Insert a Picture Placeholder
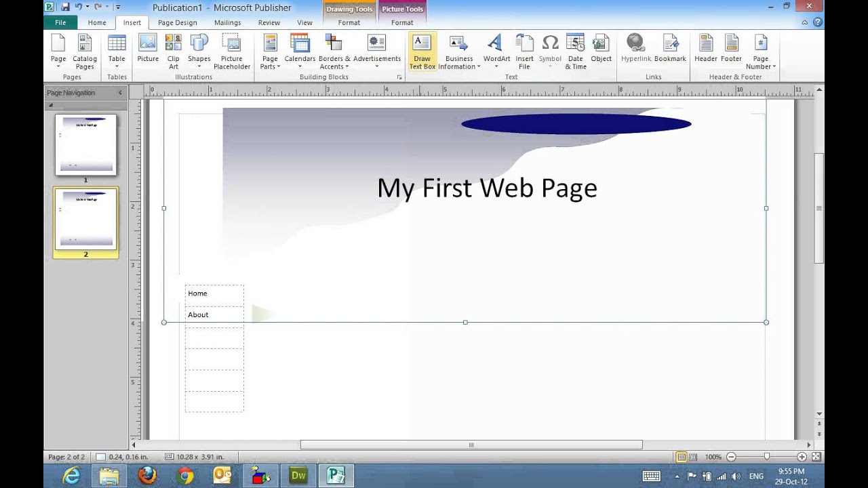This screenshot has height=488, width=868. point(232,52)
